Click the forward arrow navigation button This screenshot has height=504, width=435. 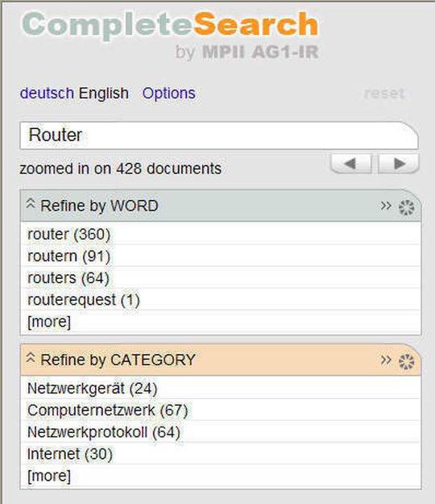tap(399, 164)
